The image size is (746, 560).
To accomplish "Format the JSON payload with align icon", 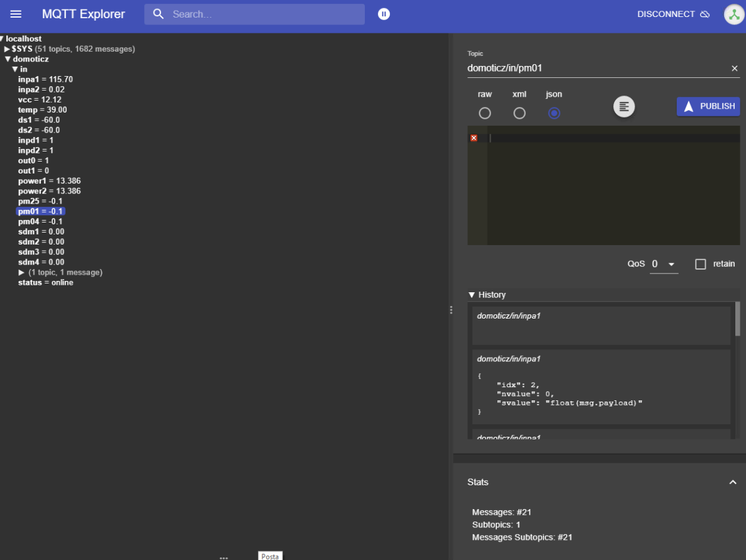I will click(x=624, y=106).
